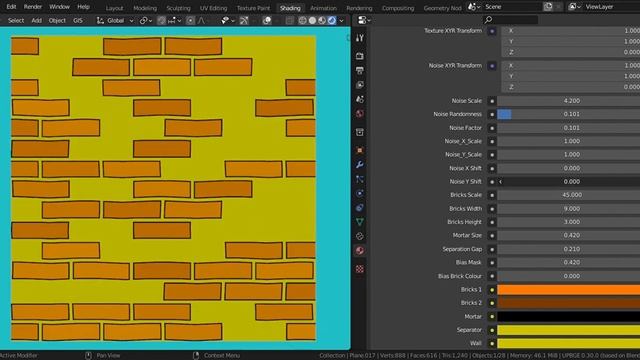Switch to the UV Editing workspace tab
The width and height of the screenshot is (640, 360).
[x=213, y=8]
